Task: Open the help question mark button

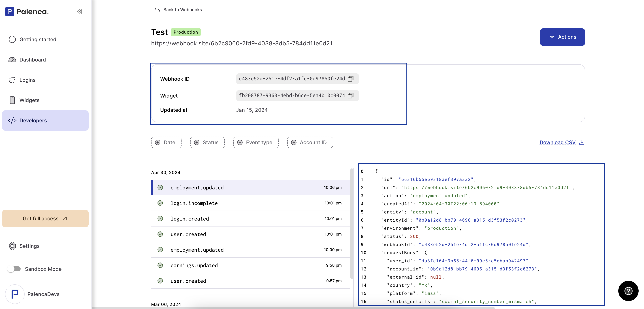Action: 628,291
